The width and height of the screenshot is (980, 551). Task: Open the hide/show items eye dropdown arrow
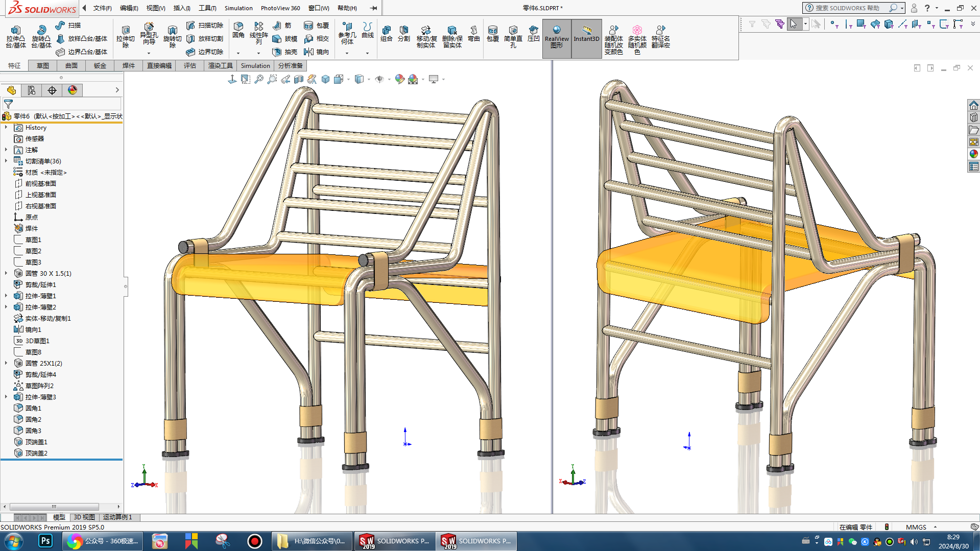coord(389,80)
